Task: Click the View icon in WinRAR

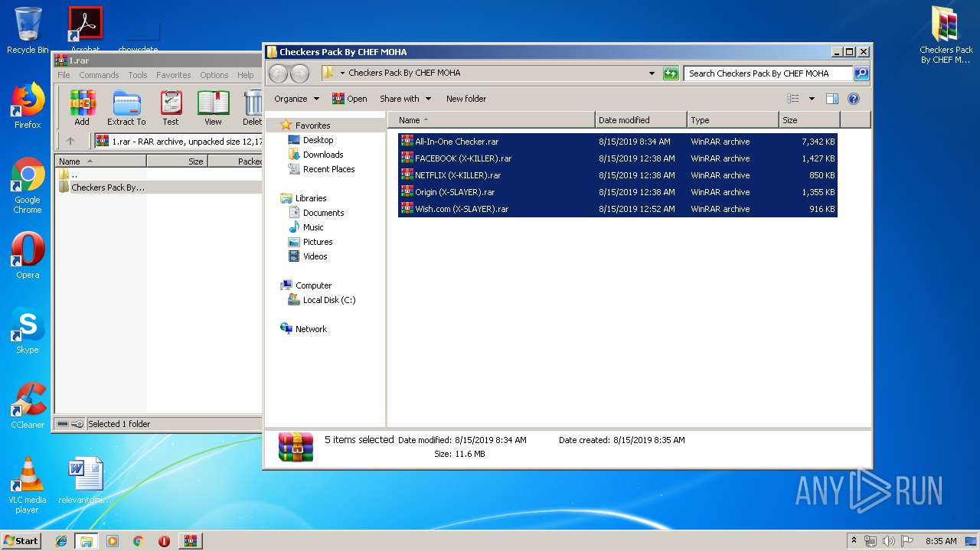Action: [213, 108]
